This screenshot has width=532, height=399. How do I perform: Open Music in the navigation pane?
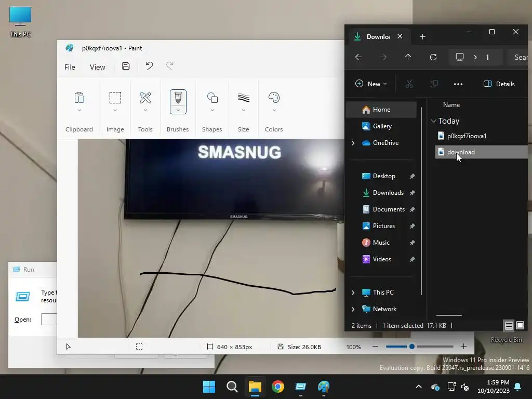(x=381, y=243)
